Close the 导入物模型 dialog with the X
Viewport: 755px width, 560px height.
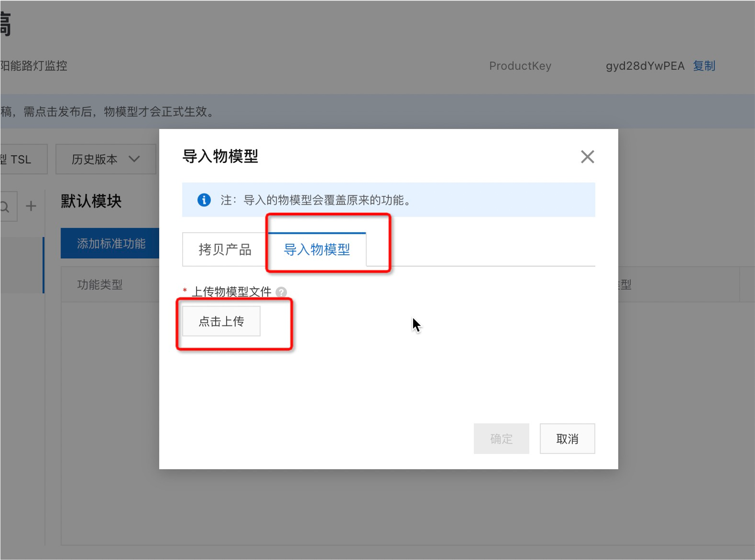(x=587, y=157)
